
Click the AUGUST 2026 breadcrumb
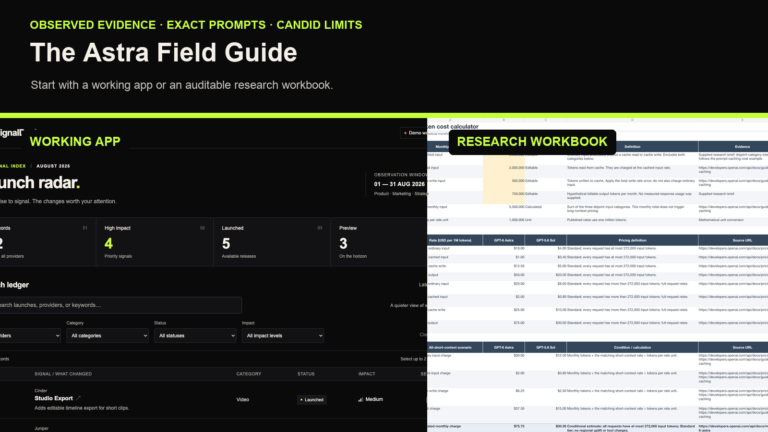tap(53, 166)
